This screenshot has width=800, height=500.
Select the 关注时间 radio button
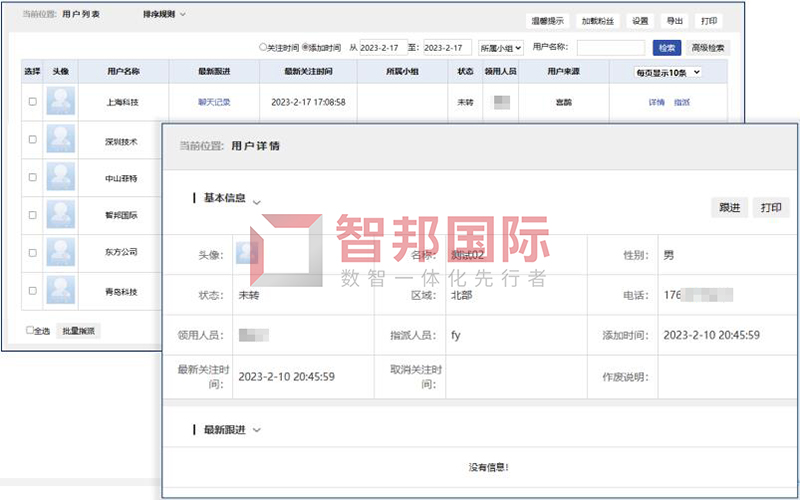[263, 47]
